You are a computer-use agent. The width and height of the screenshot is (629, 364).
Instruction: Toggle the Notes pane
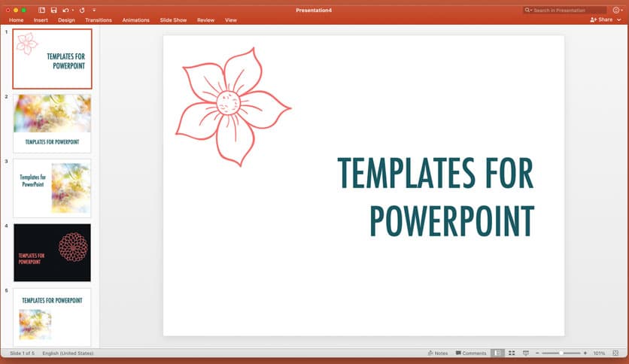(438, 353)
